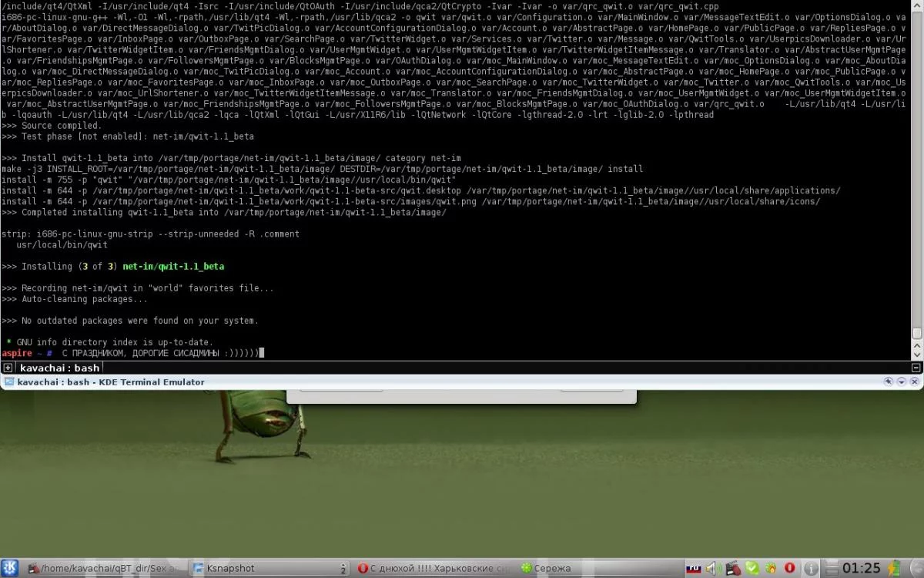
Task: Click the green checkmark shield tray icon
Action: pos(752,568)
